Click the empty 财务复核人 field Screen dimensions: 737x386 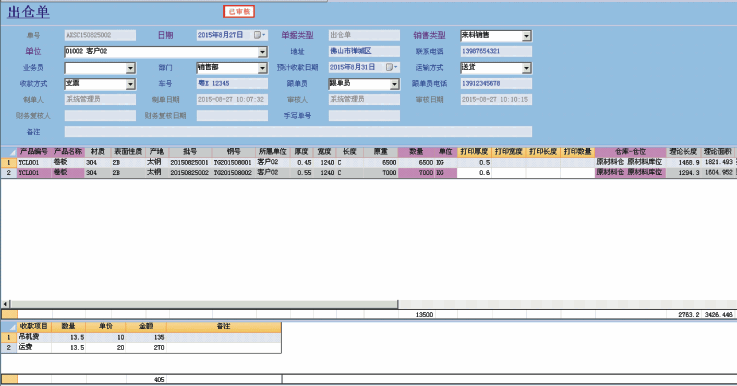[100, 116]
